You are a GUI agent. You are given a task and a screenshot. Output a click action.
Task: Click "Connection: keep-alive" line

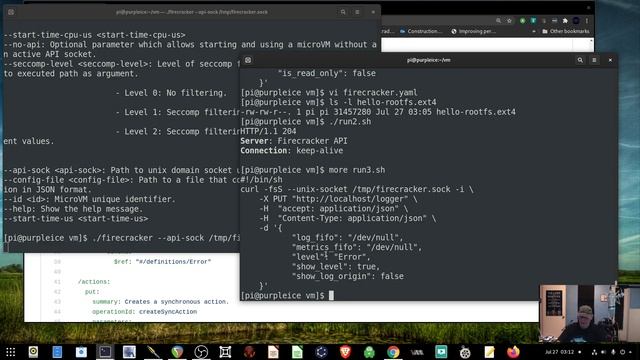[291, 151]
